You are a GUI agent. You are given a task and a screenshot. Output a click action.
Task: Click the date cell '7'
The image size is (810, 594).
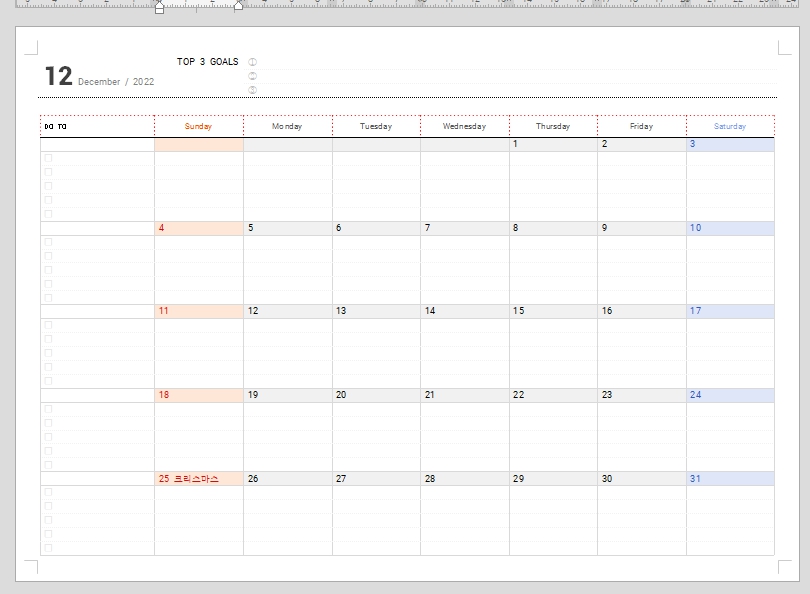[465, 228]
